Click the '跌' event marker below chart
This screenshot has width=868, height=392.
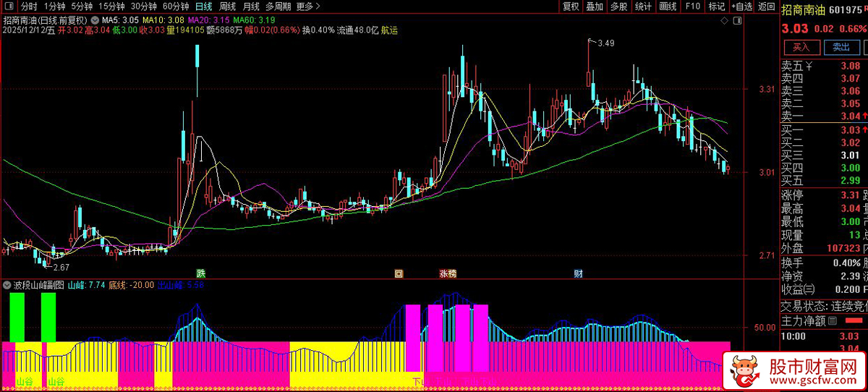click(200, 273)
